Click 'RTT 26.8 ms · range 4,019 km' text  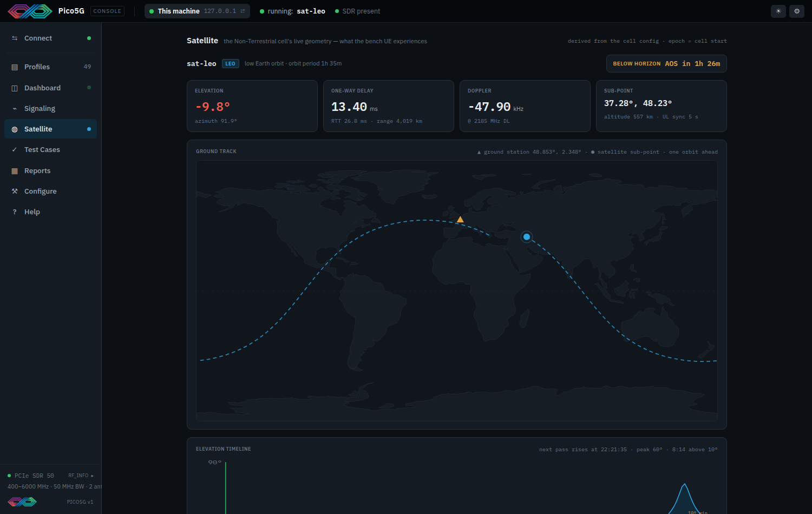(377, 121)
